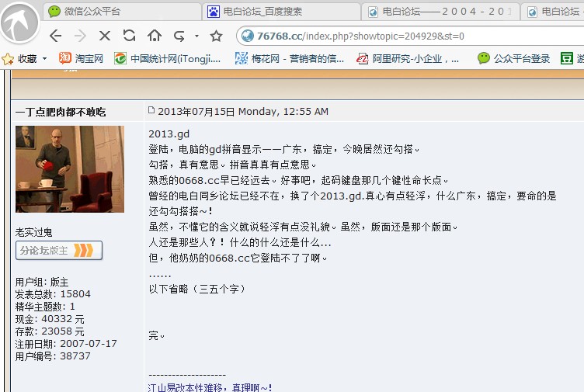Screen dimensions: 584x392
Task: Click the browser back arrow
Action: pos(55,36)
